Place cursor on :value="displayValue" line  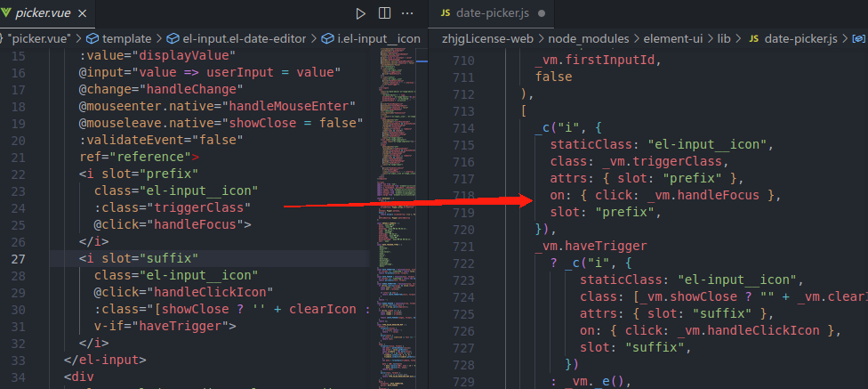[157, 55]
